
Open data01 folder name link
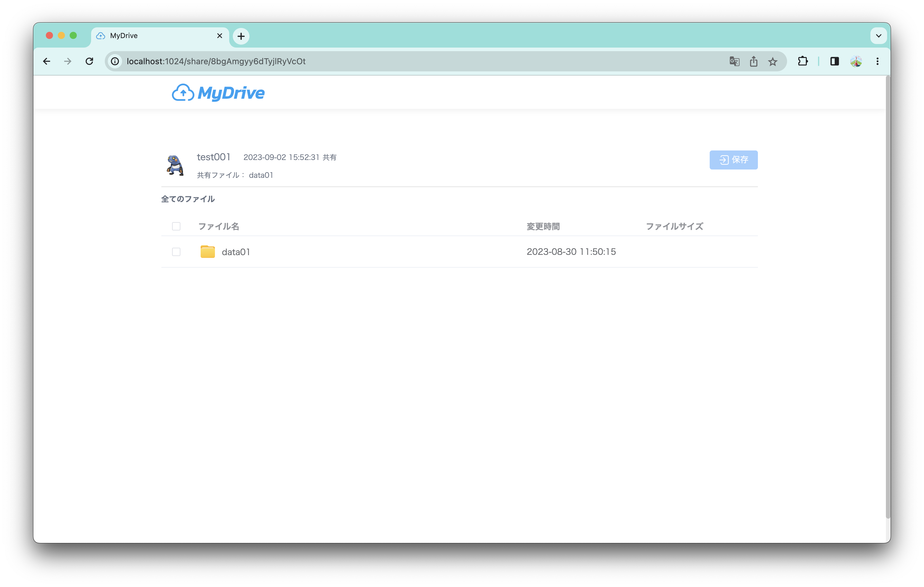tap(236, 252)
